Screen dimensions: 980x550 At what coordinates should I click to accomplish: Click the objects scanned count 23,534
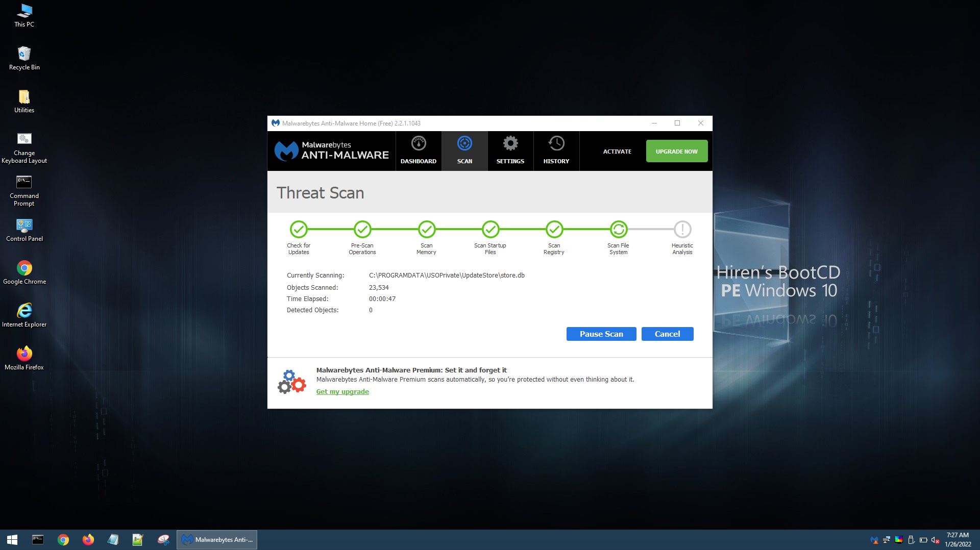pos(379,288)
